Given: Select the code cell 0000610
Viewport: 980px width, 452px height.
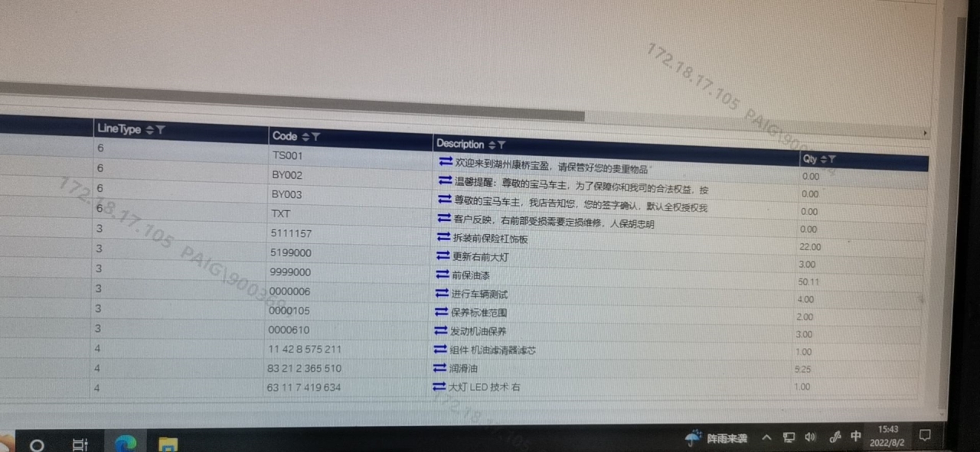Looking at the screenshot, I should tap(289, 330).
